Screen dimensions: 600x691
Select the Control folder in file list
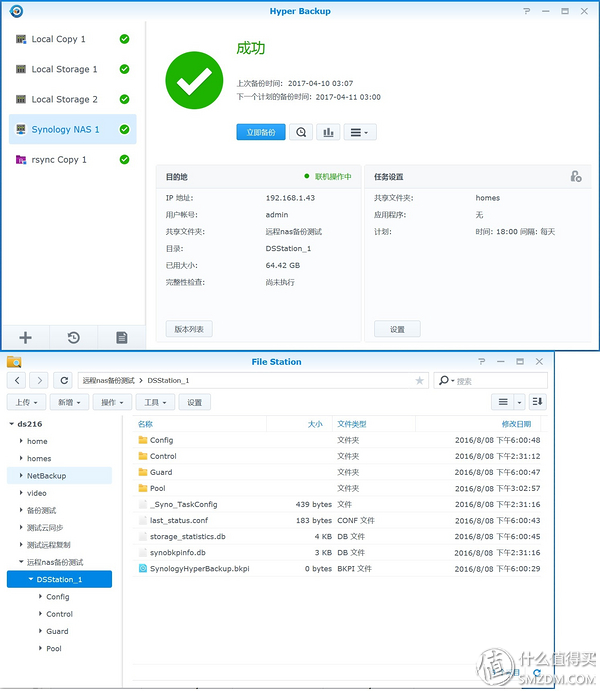coord(337,456)
